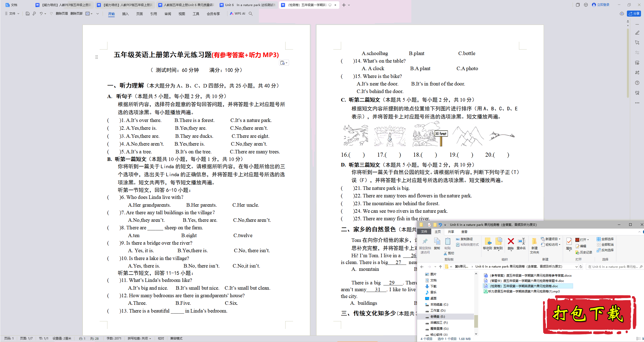Open the WPS toolbar search magnifier
This screenshot has width=644, height=342.
(251, 14)
